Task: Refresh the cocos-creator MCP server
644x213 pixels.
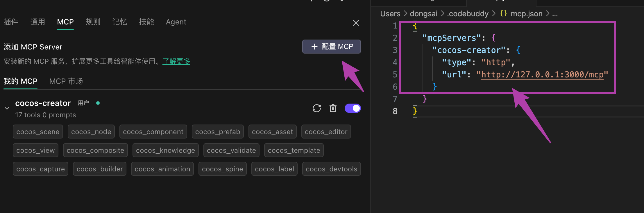Action: point(316,108)
